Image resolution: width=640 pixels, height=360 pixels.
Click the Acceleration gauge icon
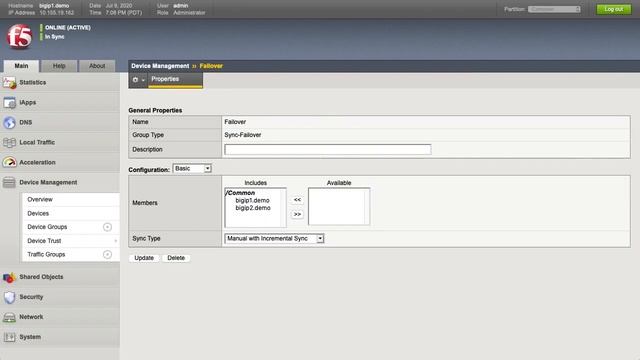click(x=9, y=162)
